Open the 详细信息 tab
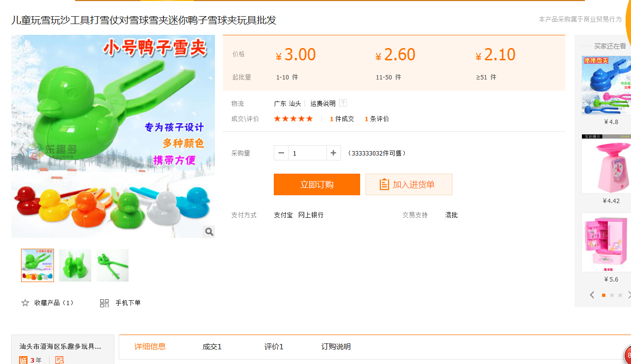Image resolution: width=631 pixels, height=364 pixels. [150, 347]
